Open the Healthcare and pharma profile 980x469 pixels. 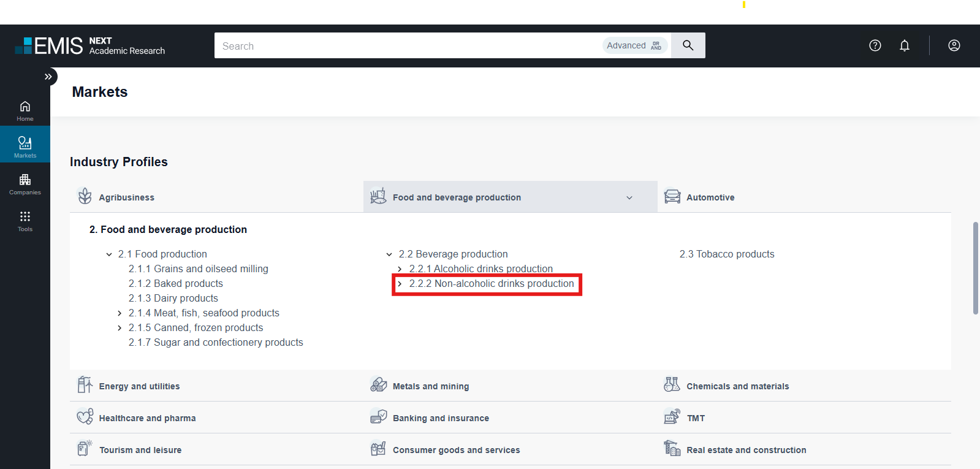tap(147, 418)
